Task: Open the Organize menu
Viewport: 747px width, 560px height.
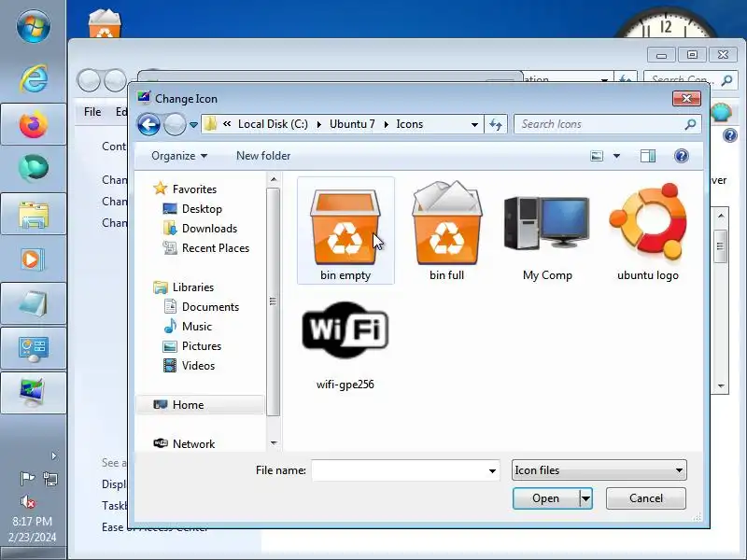Action: point(179,156)
